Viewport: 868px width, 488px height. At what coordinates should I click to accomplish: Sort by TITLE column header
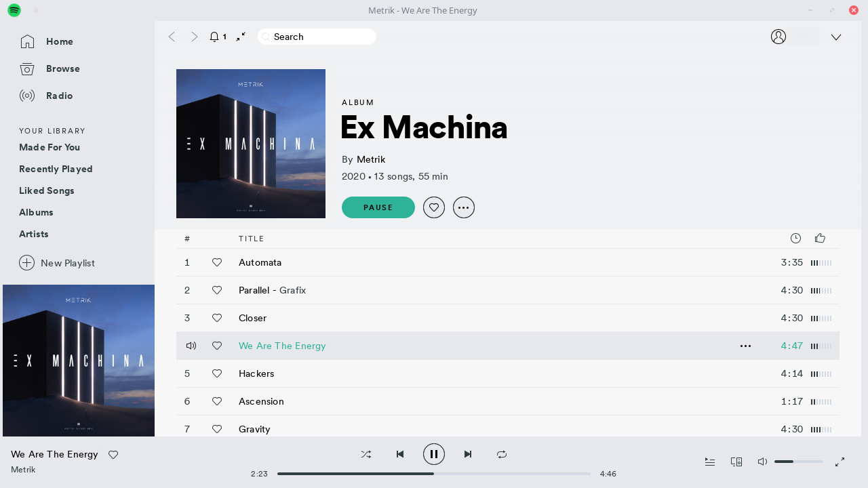tap(252, 239)
